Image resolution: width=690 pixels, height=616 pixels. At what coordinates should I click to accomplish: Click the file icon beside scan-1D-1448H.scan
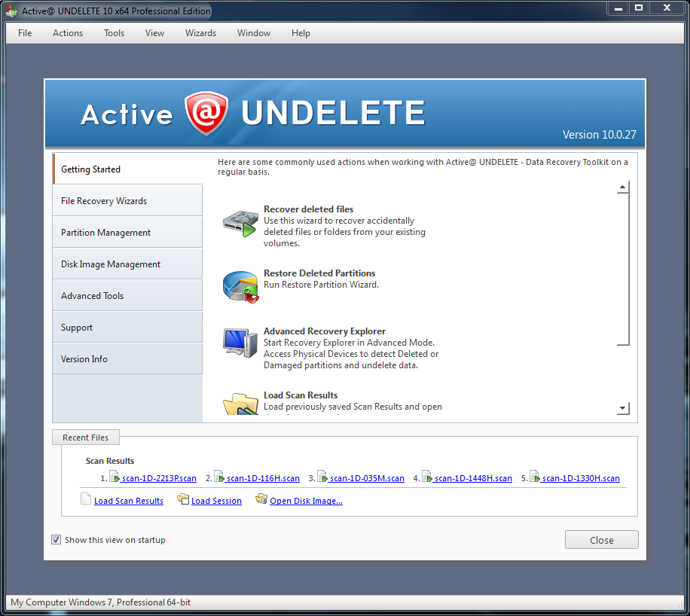pyautogui.click(x=427, y=477)
